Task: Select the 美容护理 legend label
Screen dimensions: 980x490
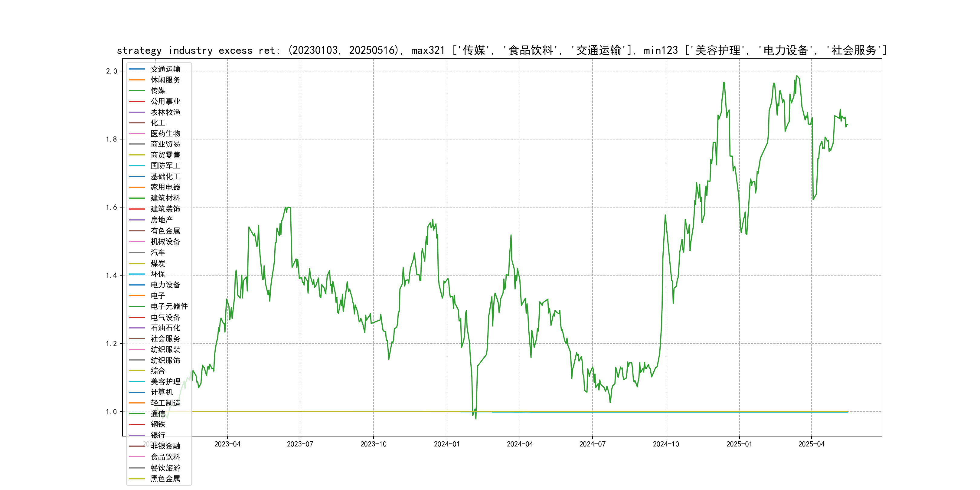Action: pyautogui.click(x=165, y=382)
